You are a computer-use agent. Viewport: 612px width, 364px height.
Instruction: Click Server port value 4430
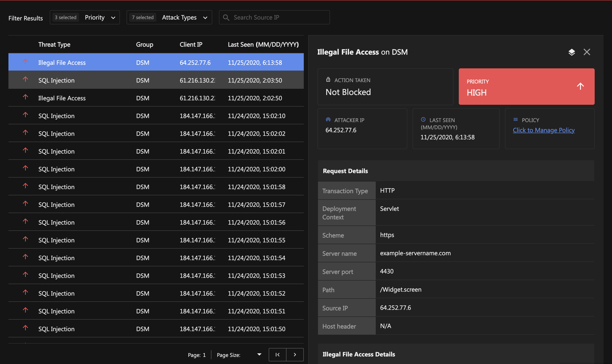[386, 271]
